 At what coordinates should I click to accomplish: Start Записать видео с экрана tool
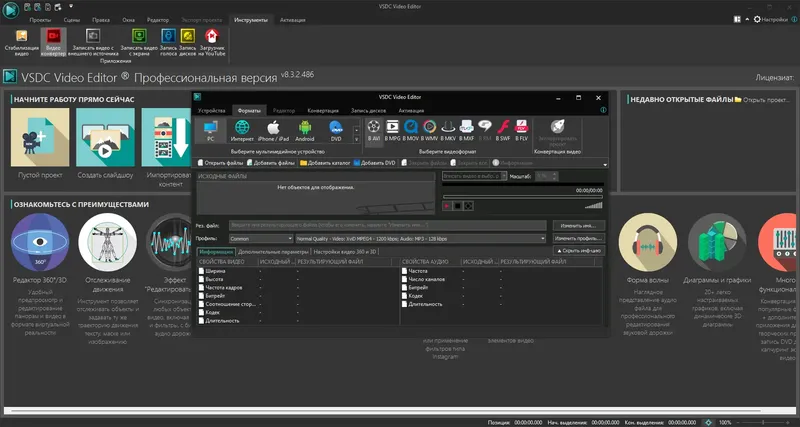pos(139,42)
